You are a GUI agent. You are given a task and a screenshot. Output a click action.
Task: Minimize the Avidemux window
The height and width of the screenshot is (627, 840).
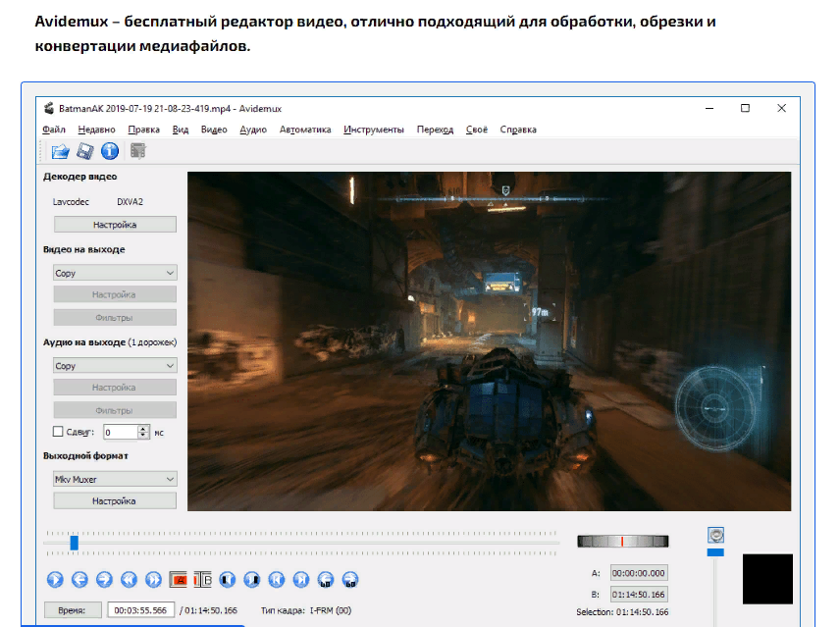click(709, 108)
